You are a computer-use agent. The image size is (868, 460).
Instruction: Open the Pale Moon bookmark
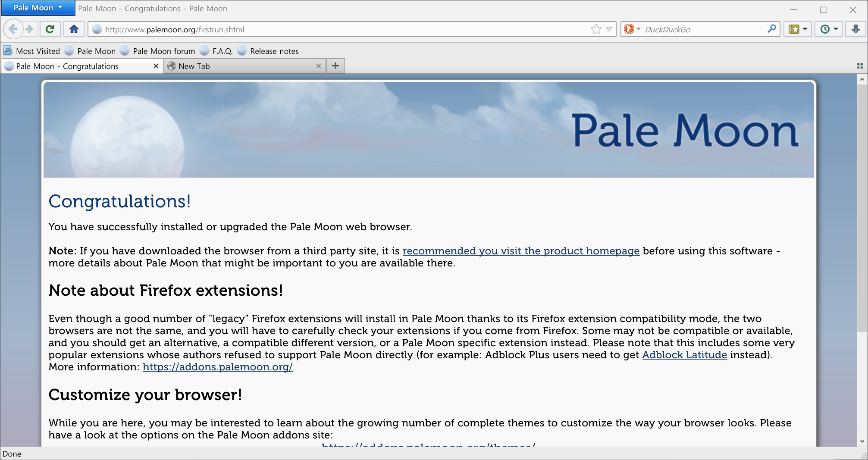(x=90, y=51)
